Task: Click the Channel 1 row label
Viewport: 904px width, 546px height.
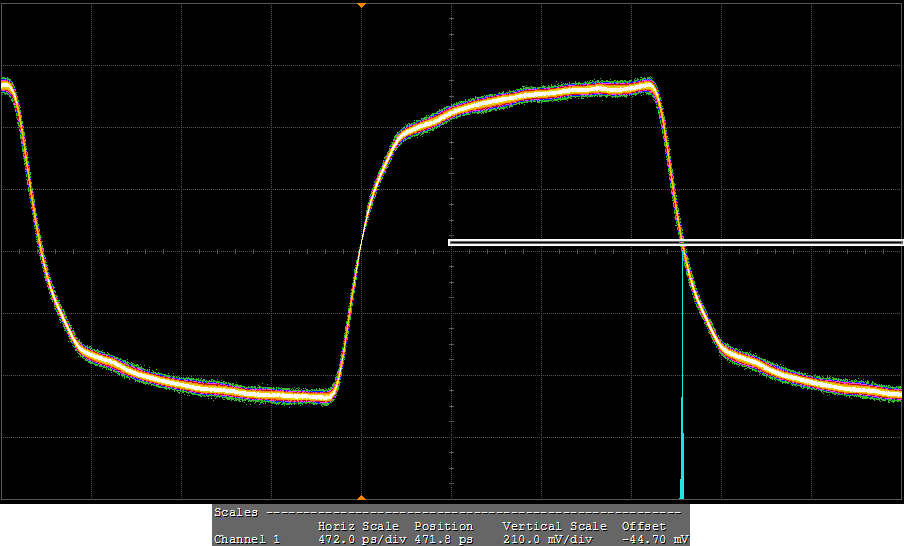Action: pyautogui.click(x=247, y=539)
